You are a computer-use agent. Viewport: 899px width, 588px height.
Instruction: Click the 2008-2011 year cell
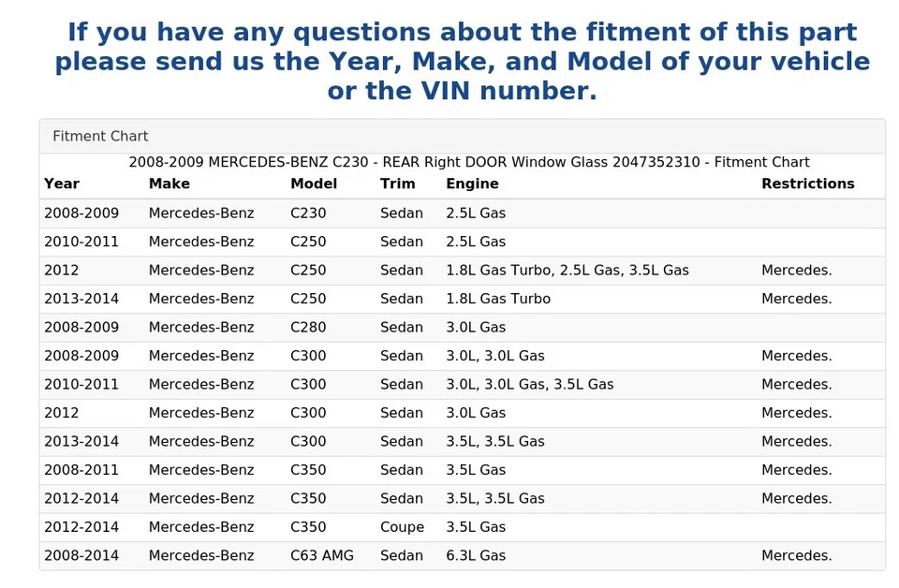pos(81,470)
